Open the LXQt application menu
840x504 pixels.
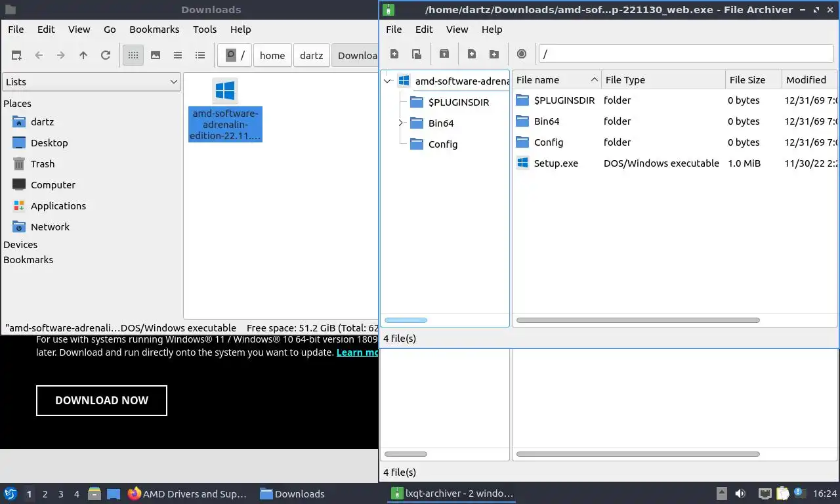[x=10, y=493]
